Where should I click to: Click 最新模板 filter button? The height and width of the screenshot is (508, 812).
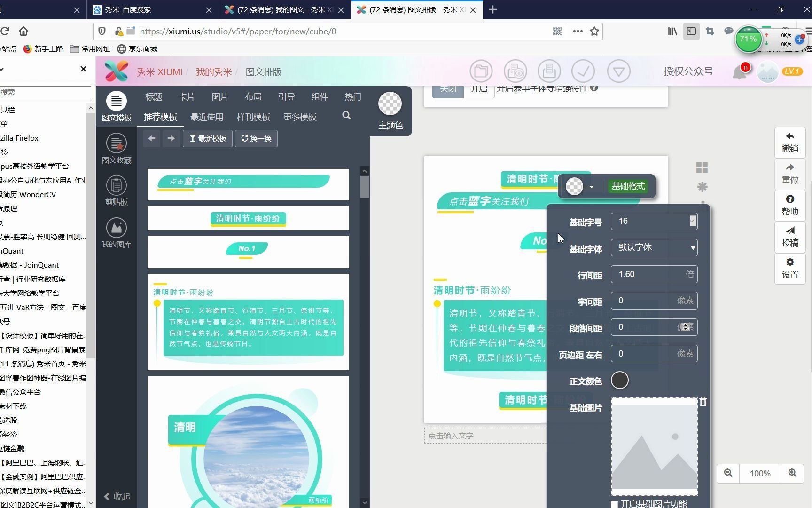click(x=207, y=138)
